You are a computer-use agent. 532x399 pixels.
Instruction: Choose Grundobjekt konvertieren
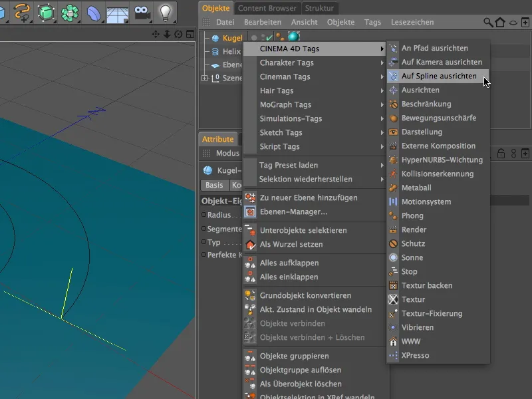[314, 295]
